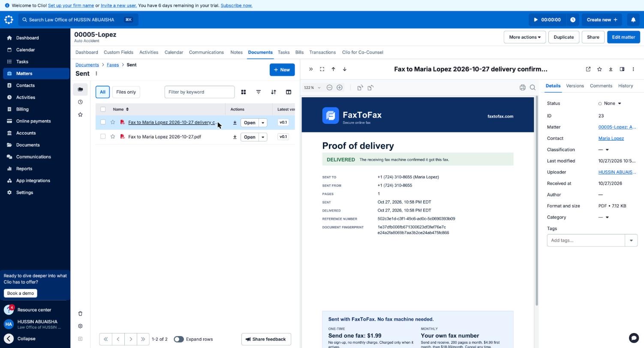Zoom in on the PDF preview
Image resolution: width=644 pixels, height=348 pixels.
click(x=340, y=87)
